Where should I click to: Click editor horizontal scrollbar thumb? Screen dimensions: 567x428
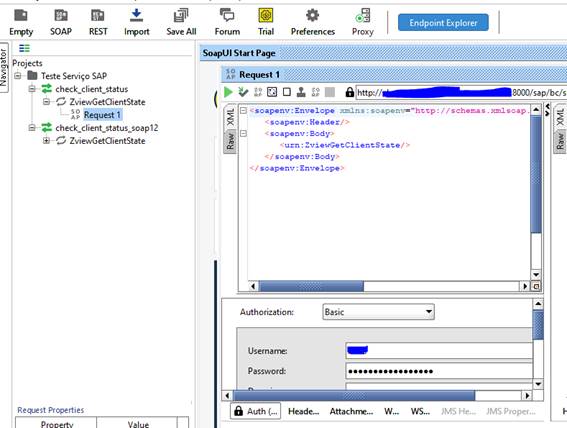point(311,286)
